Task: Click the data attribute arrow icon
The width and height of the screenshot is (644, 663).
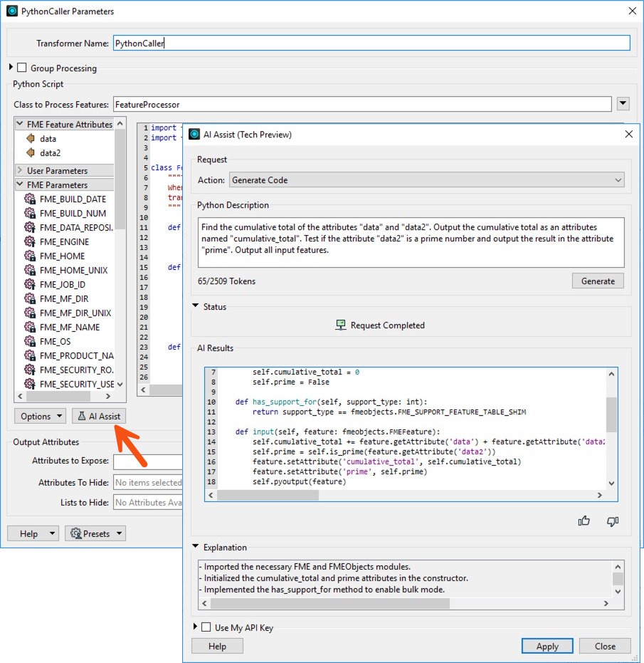Action: [x=30, y=139]
